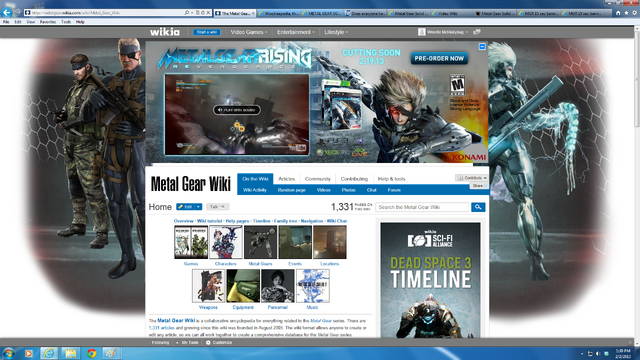This screenshot has height=360, width=640.
Task: Click the user avatar icon
Action: coord(422,32)
